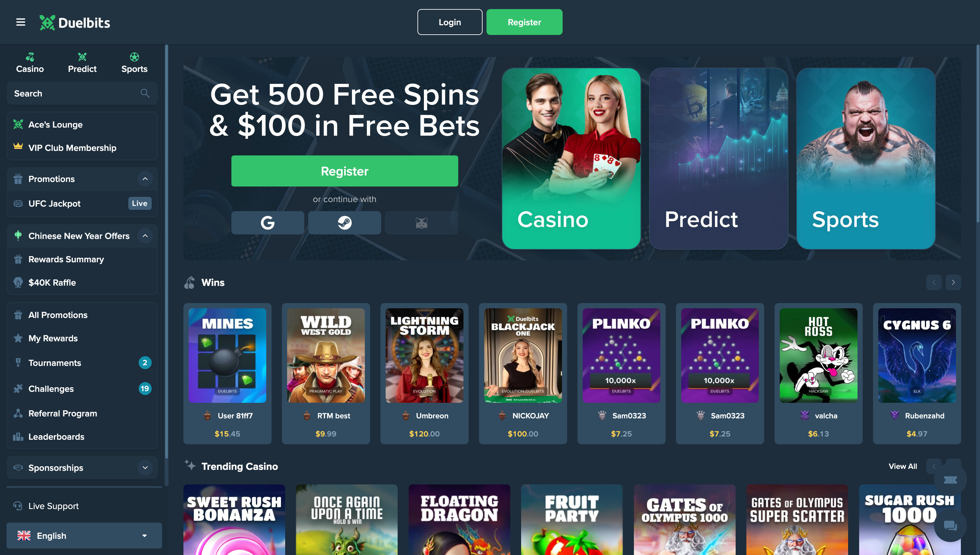This screenshot has width=980, height=555.
Task: Click the Duelbits logo
Action: pyautogui.click(x=75, y=22)
